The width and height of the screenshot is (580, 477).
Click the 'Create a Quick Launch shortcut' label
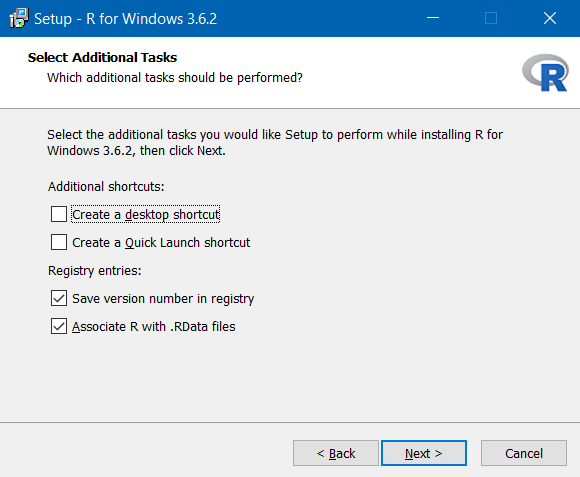tap(161, 243)
